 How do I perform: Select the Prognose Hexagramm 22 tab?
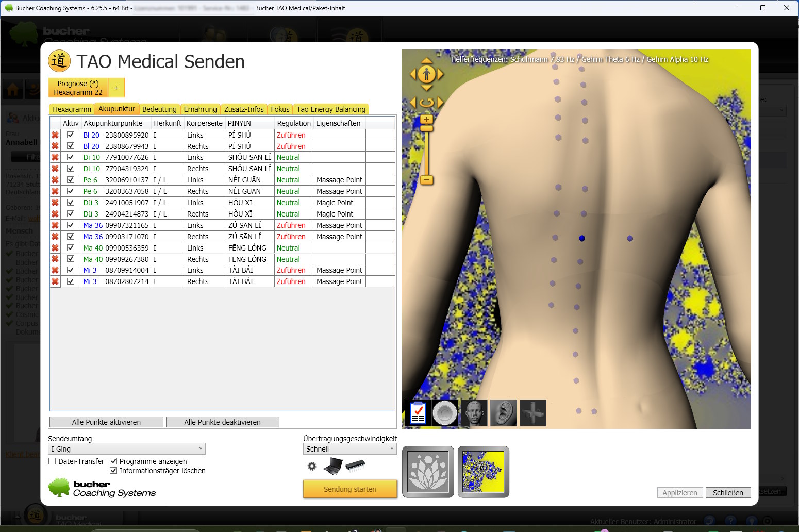click(x=78, y=88)
